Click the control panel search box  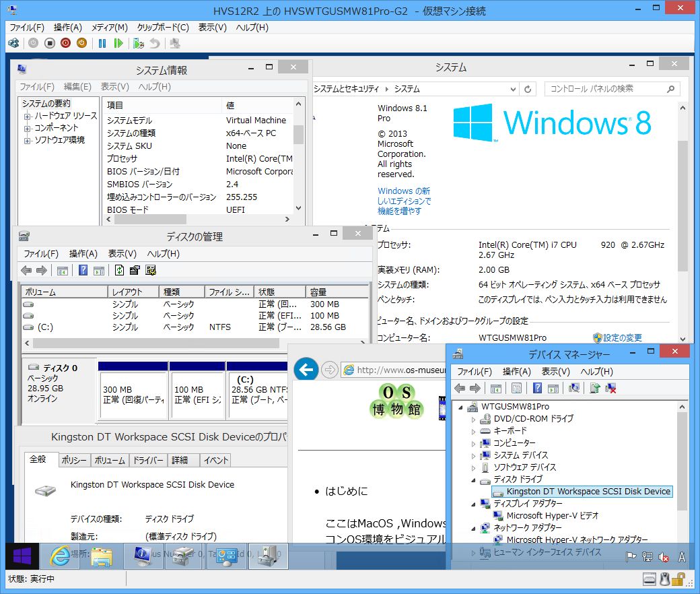pyautogui.click(x=612, y=89)
